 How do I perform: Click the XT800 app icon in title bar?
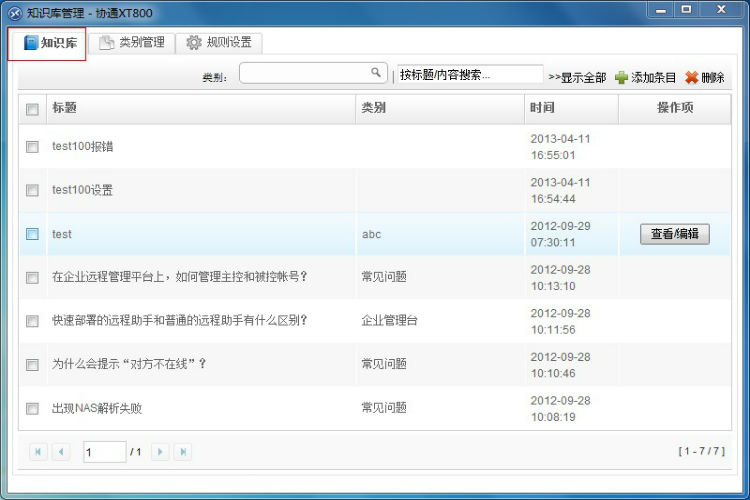tap(14, 13)
